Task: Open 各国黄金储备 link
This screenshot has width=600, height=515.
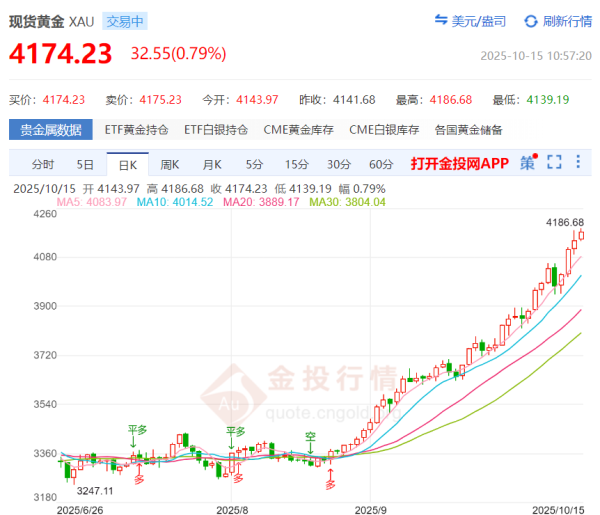Action: [x=468, y=130]
